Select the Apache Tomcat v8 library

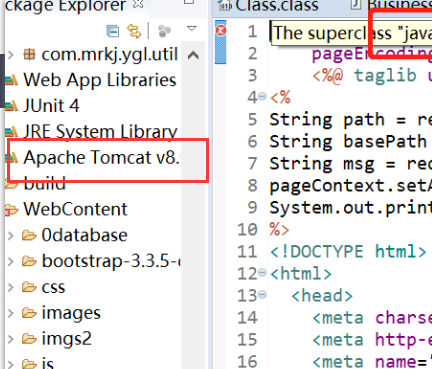pos(101,157)
